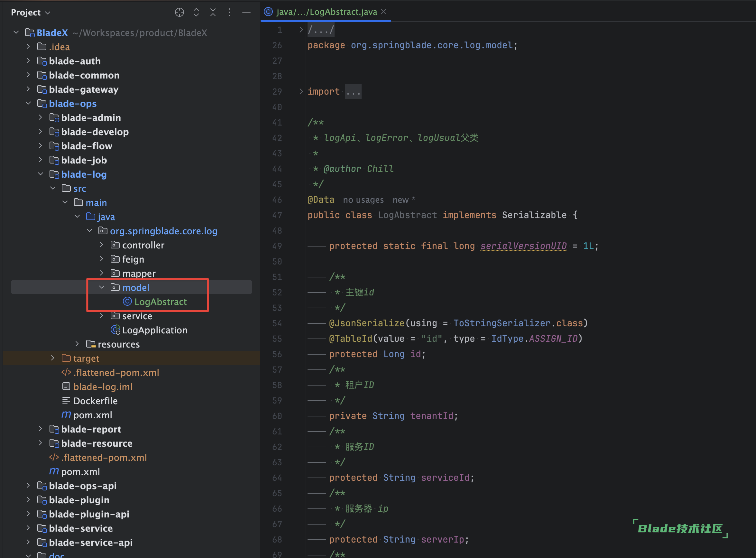Click the 'new *' author inlay hint
Screen dimensions: 756x558
tap(404, 200)
